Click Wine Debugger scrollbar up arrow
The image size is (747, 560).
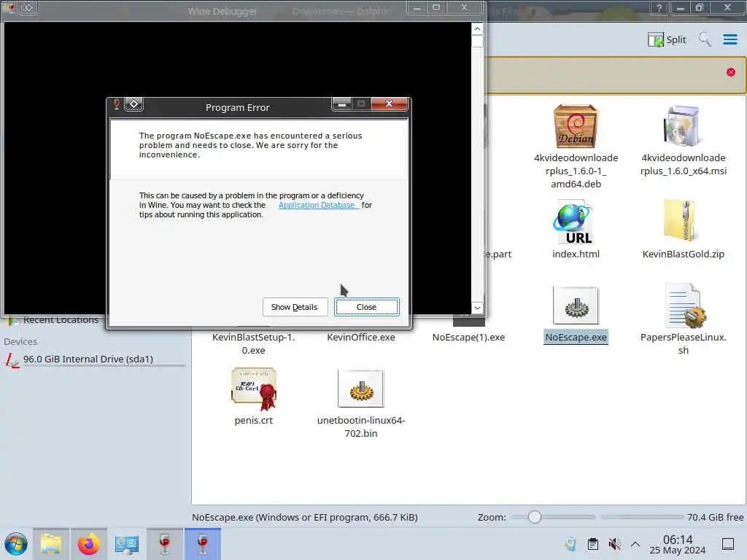pos(477,29)
